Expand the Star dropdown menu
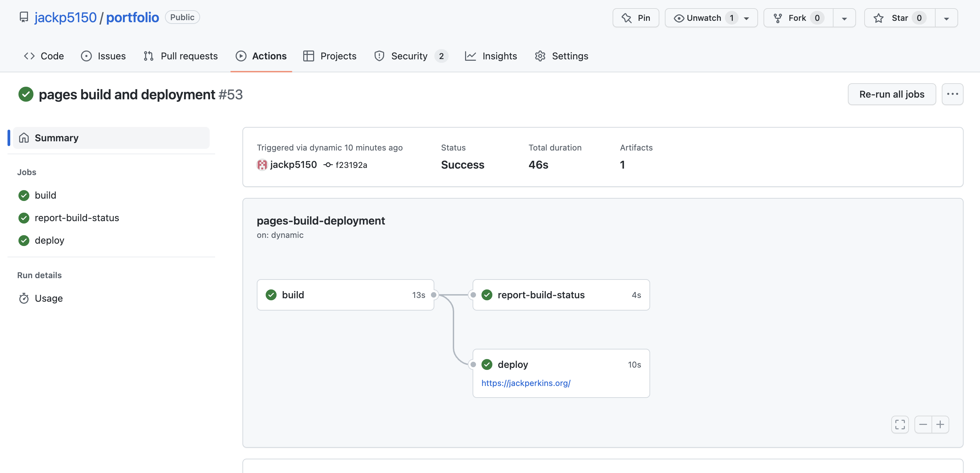The height and width of the screenshot is (473, 980). pos(946,17)
